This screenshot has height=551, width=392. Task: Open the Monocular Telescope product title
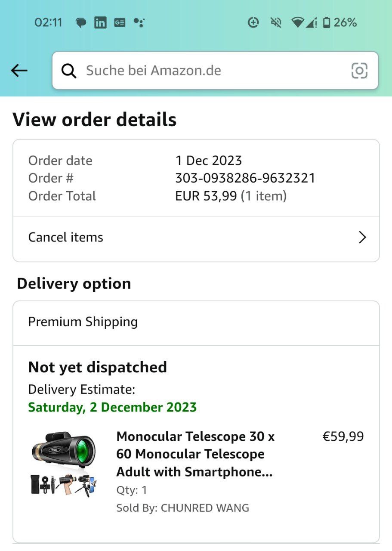click(x=195, y=454)
